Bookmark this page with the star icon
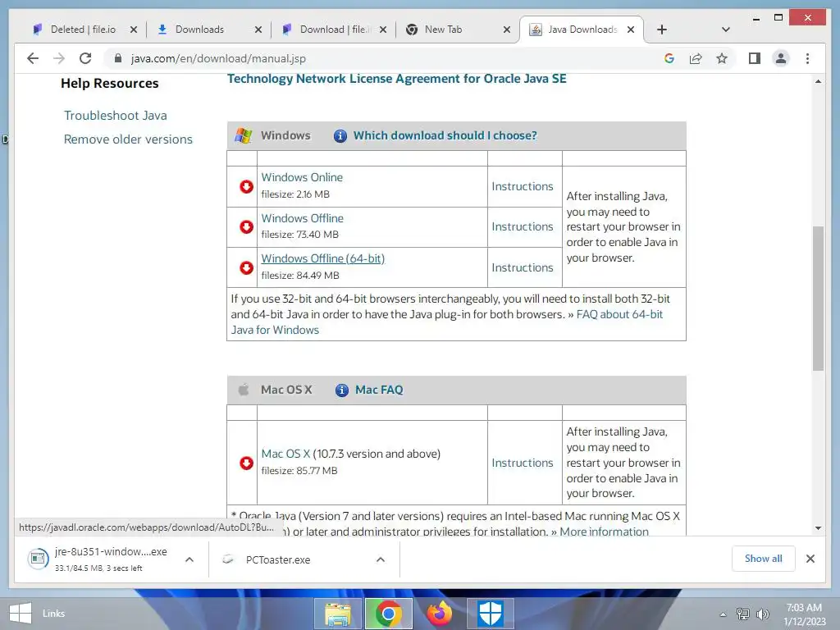This screenshot has height=630, width=840. pyautogui.click(x=722, y=58)
